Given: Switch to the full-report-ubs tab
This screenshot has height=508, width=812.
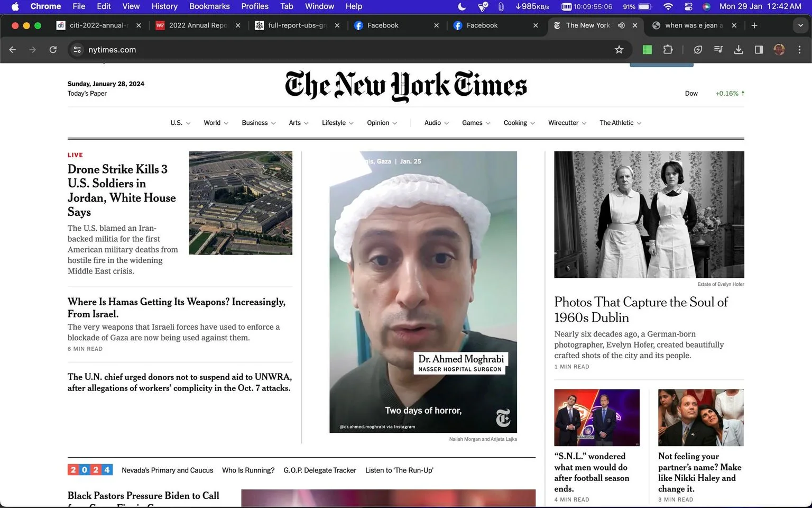Looking at the screenshot, I should (292, 25).
